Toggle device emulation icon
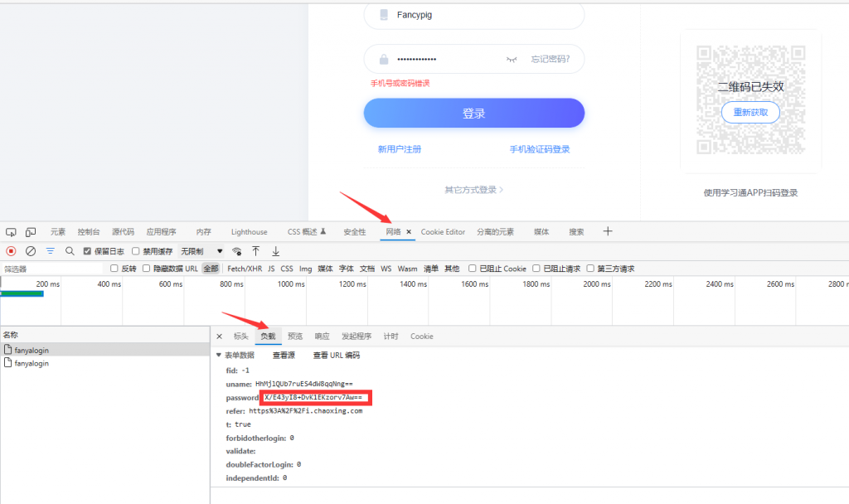This screenshot has width=849, height=504. click(31, 232)
